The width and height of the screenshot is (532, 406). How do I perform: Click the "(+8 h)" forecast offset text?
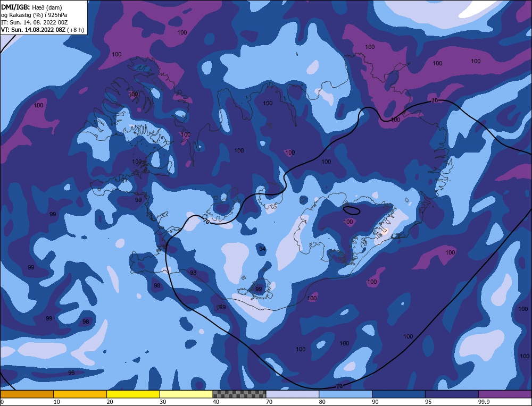click(x=76, y=30)
